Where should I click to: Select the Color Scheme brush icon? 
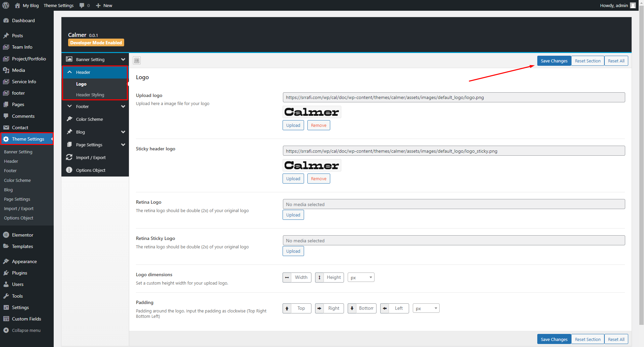click(69, 119)
